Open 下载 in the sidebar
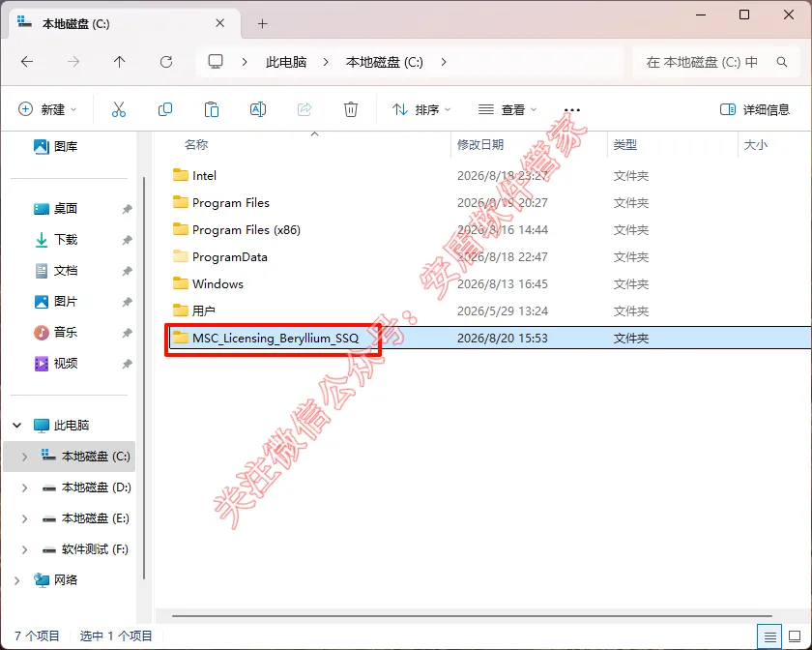Viewport: 812px width, 650px height. click(55, 240)
